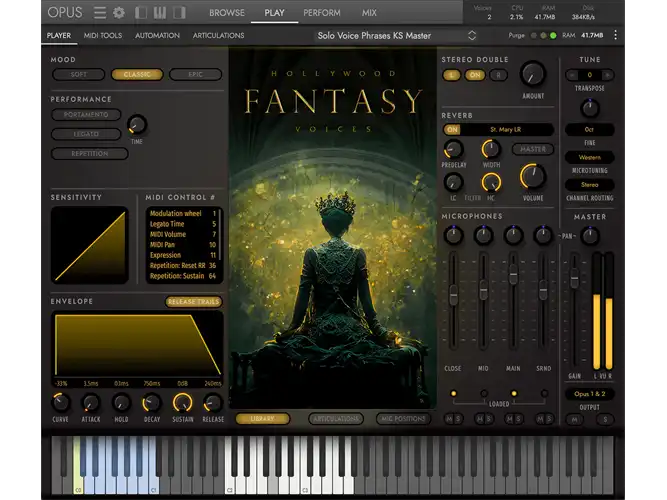Switch to the Browse page

227,13
